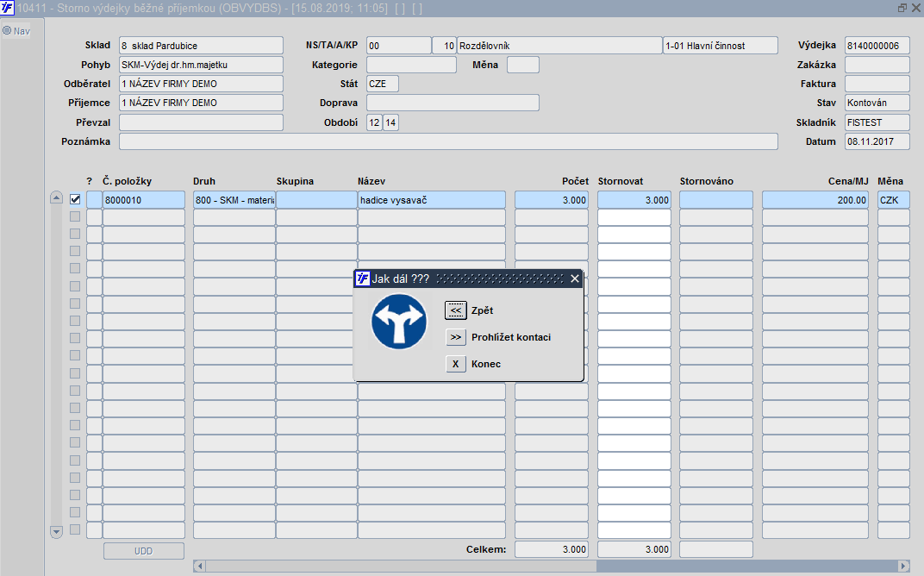Viewport: 924px width, 576px height.
Task: Click the X Konec button
Action: point(455,364)
